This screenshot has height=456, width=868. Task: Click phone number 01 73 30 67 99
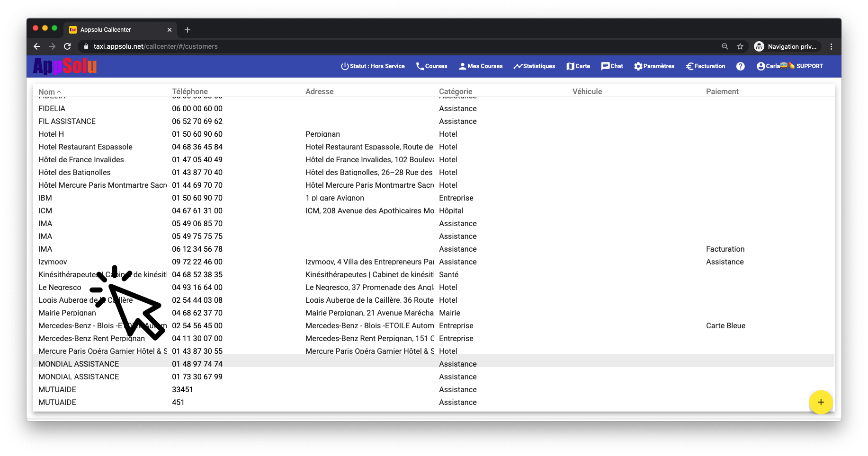pyautogui.click(x=197, y=377)
